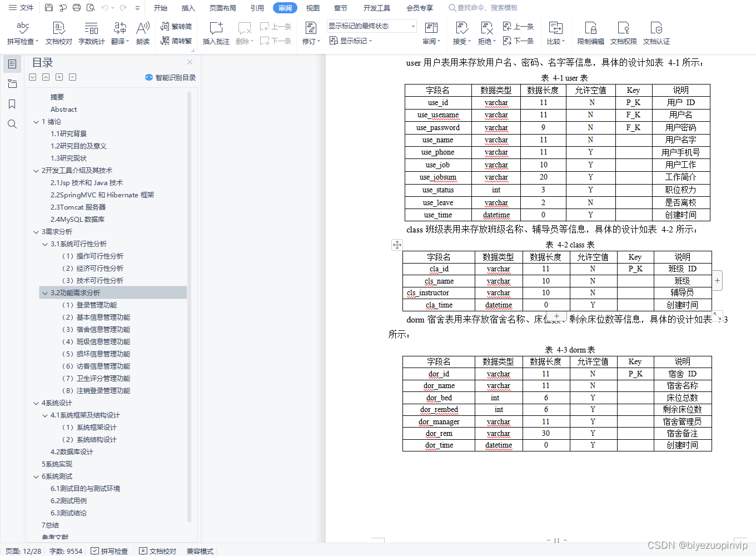Jump to 4.2数据库设计 in outline

click(72, 452)
